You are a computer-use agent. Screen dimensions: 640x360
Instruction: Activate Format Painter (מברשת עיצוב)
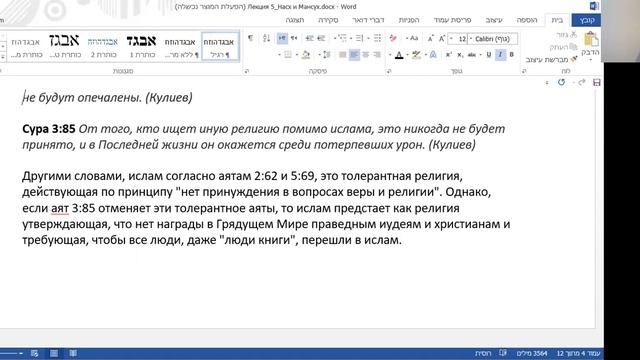click(x=551, y=60)
